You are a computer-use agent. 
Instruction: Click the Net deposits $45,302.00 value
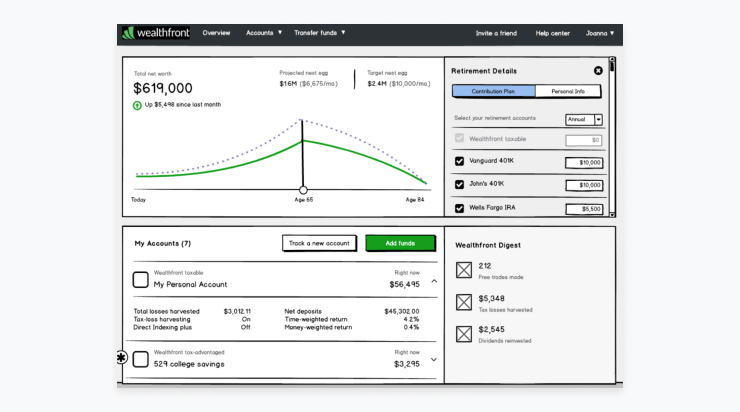click(x=402, y=311)
